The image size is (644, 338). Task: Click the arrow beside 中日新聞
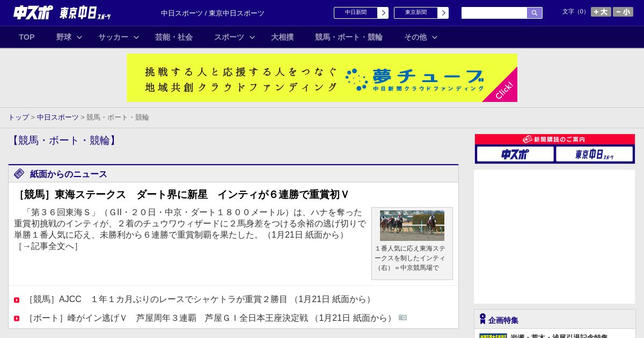(x=383, y=13)
